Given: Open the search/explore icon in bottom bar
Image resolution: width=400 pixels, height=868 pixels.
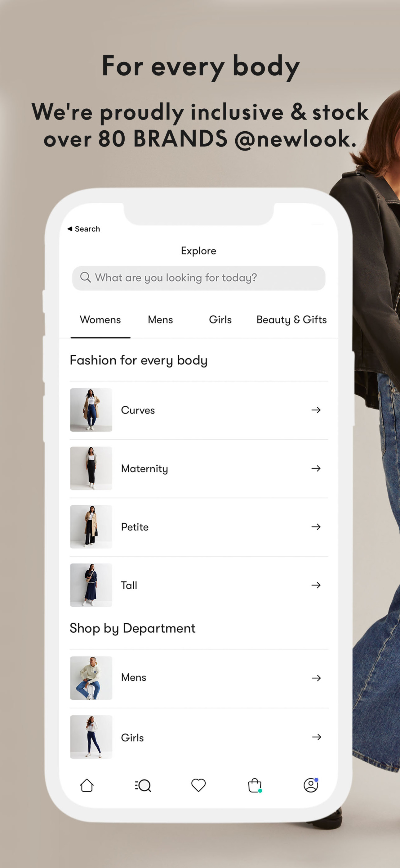Looking at the screenshot, I should [142, 785].
